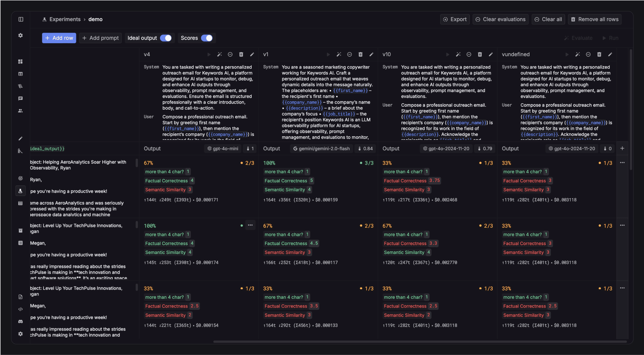This screenshot has width=644, height=355.
Task: Click the Clear all button
Action: (x=548, y=19)
